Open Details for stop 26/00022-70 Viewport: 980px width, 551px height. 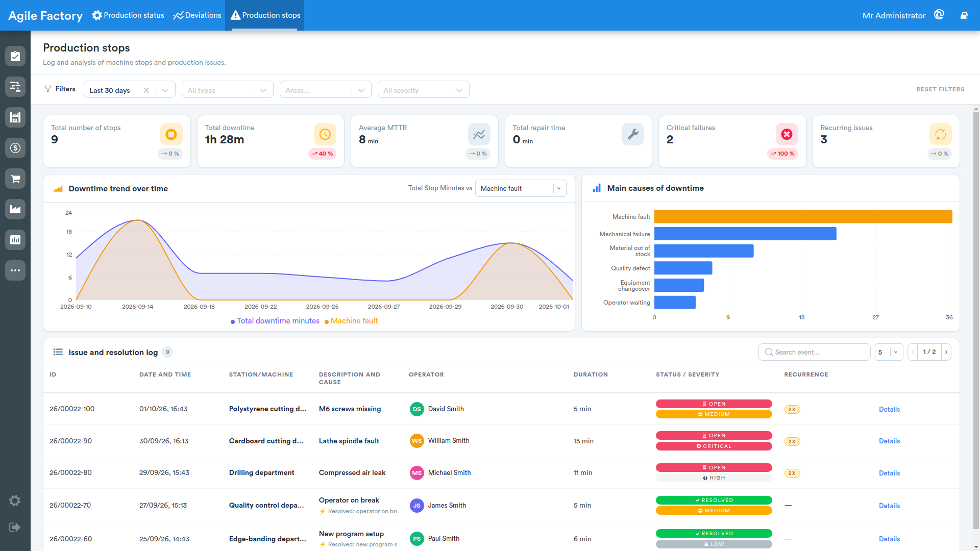tap(889, 506)
